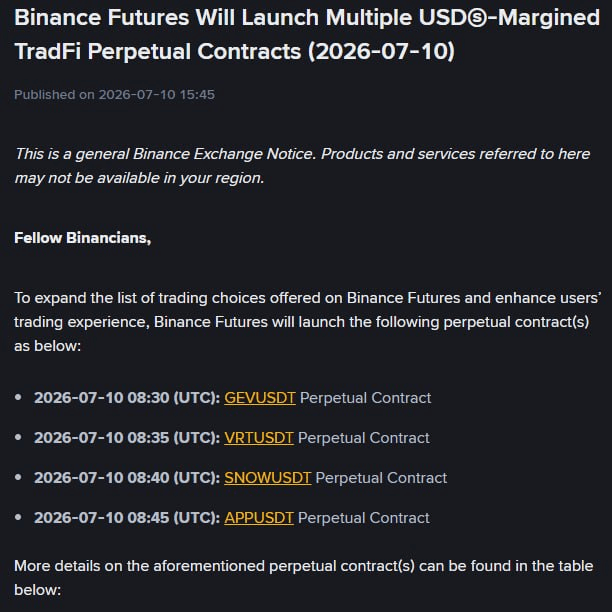Open the GEVUSDT contract link
The width and height of the screenshot is (612, 612).
260,398
